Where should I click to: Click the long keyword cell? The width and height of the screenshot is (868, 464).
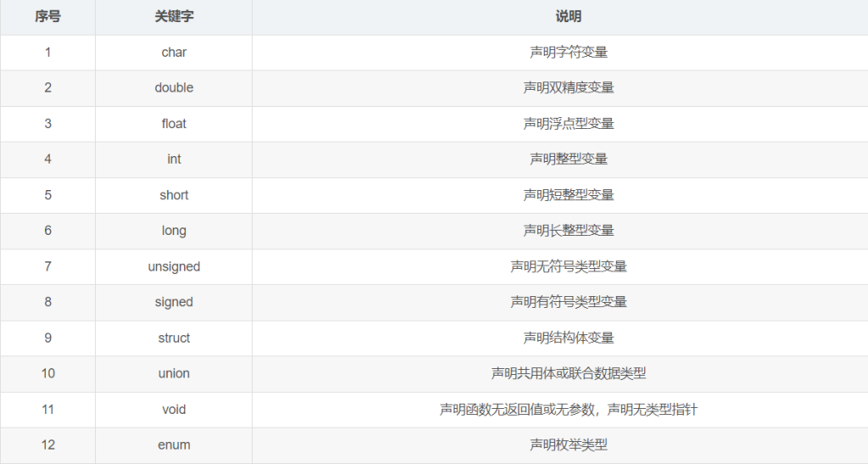click(x=174, y=231)
